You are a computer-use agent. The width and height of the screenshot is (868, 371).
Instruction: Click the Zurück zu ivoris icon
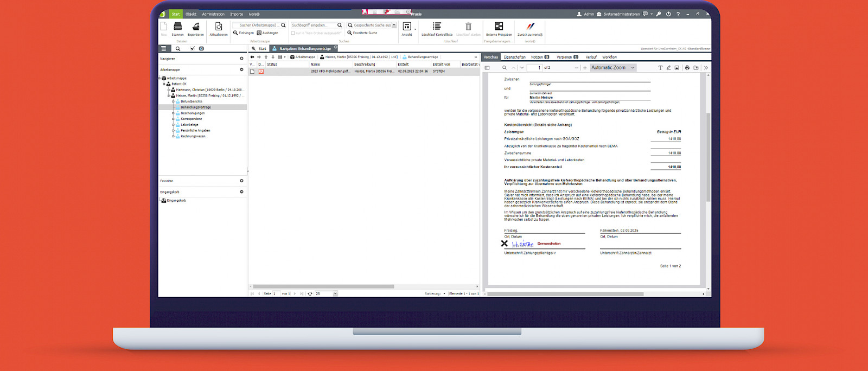530,27
